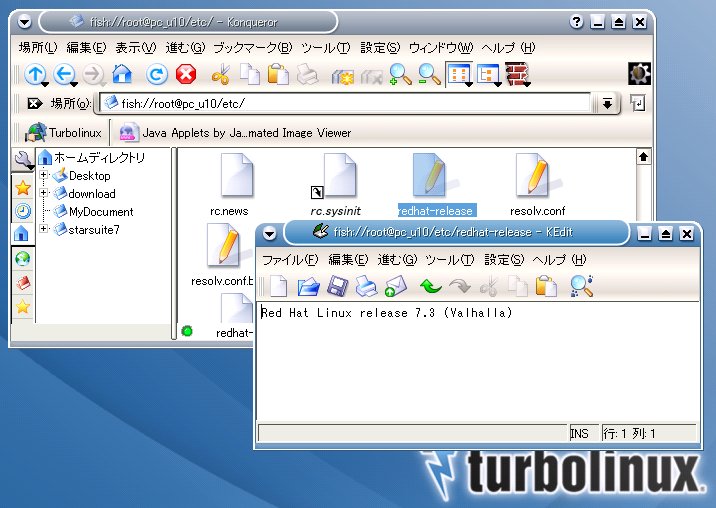Create new document in KEdit toolbar
716x508 pixels.
278,286
